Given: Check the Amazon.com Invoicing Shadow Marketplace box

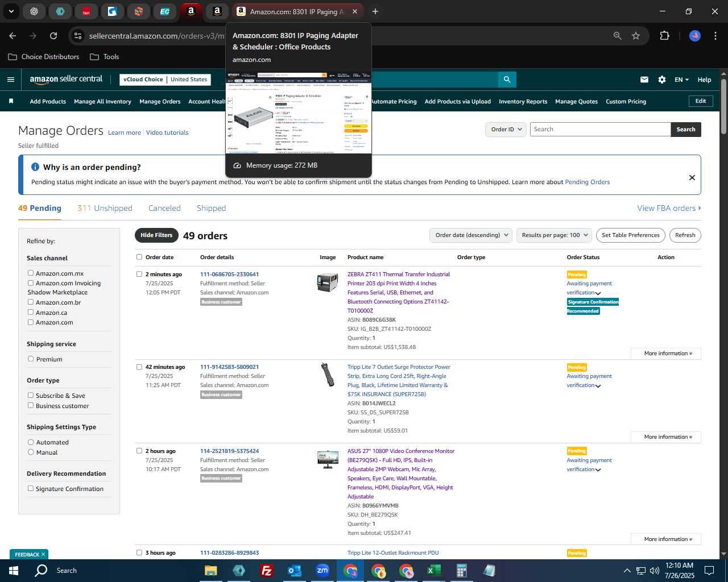Looking at the screenshot, I should tap(31, 283).
